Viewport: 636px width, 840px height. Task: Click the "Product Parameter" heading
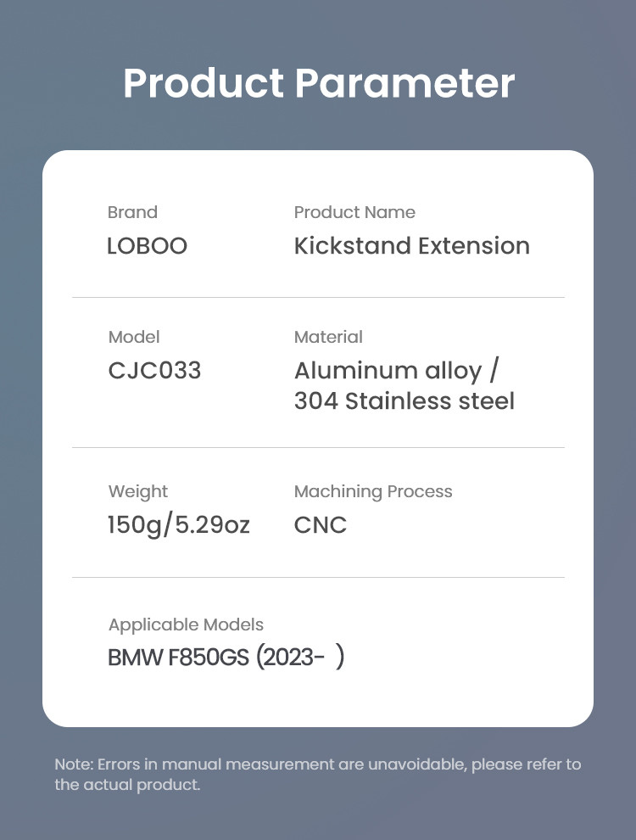[318, 83]
